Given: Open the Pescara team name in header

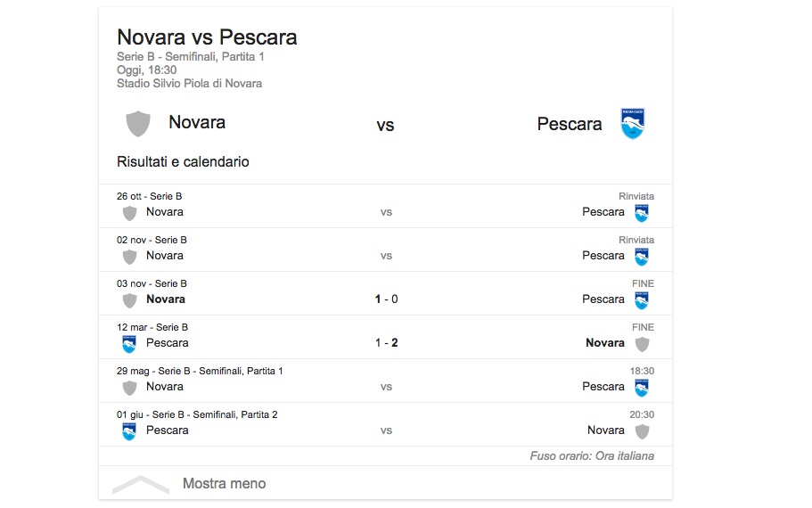Looking at the screenshot, I should click(569, 124).
